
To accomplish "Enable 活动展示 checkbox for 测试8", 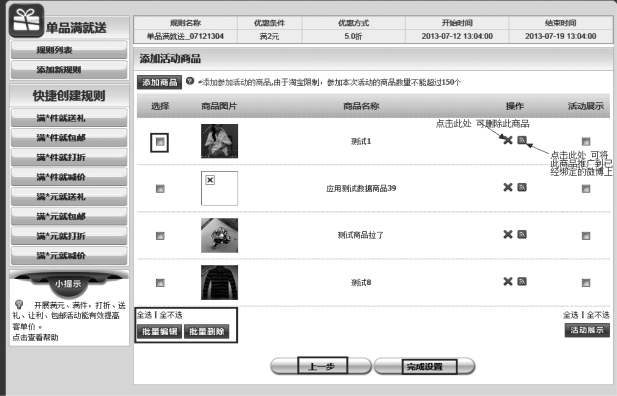I will (586, 283).
